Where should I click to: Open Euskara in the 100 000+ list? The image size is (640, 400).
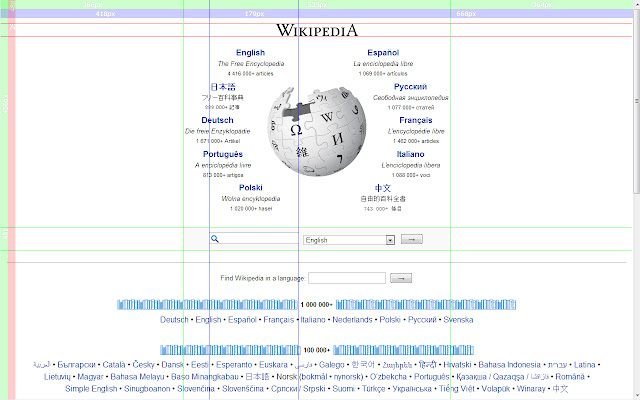[x=273, y=364]
